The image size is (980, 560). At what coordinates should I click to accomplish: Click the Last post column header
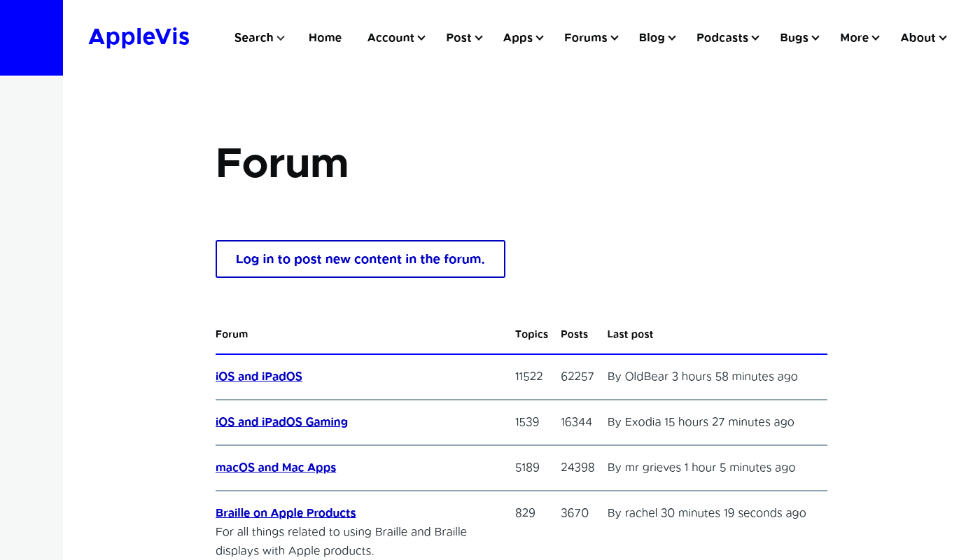(630, 335)
